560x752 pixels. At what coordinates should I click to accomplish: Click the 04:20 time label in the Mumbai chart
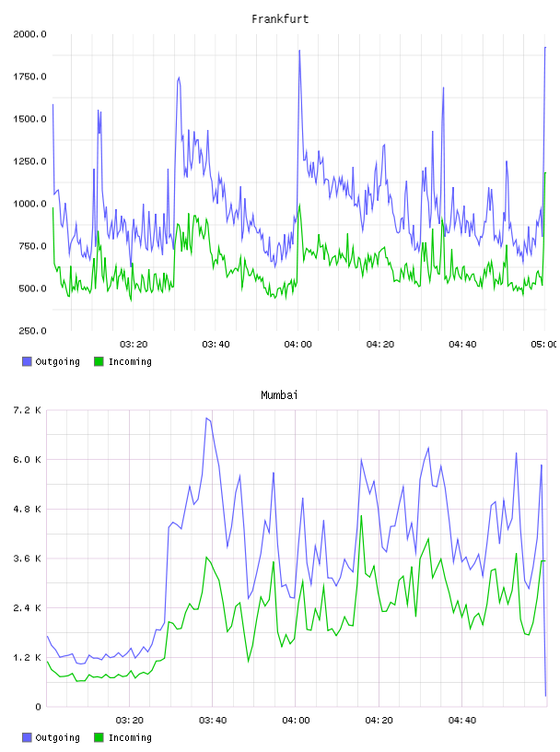(x=379, y=721)
